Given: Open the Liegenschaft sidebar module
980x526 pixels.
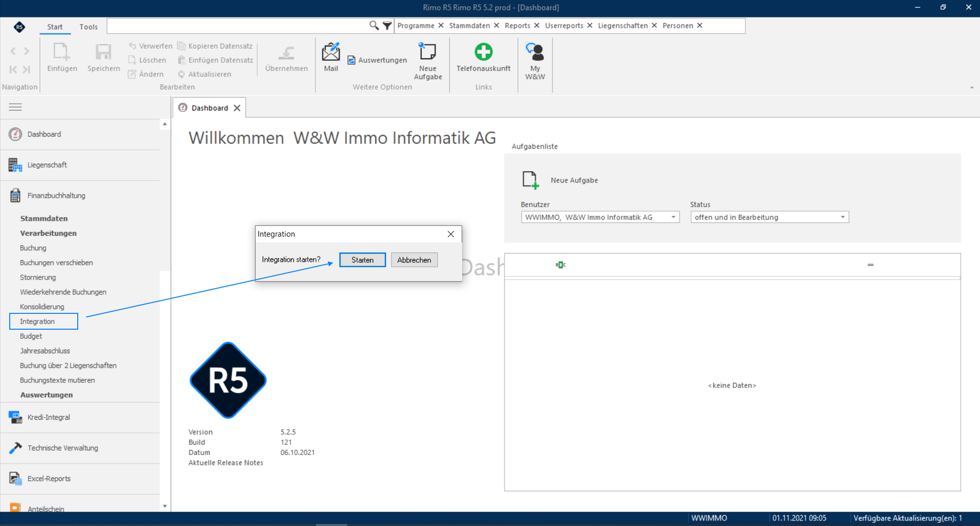Looking at the screenshot, I should pos(80,165).
